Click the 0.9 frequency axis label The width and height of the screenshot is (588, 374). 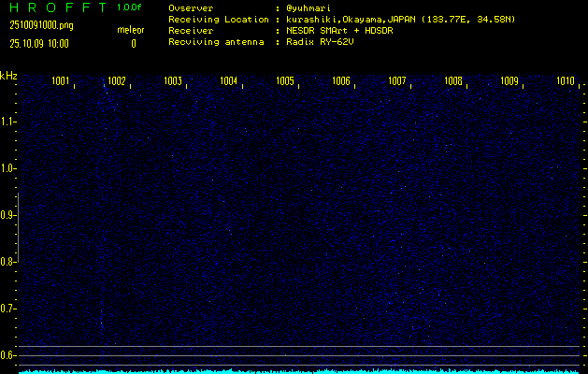tap(8, 215)
